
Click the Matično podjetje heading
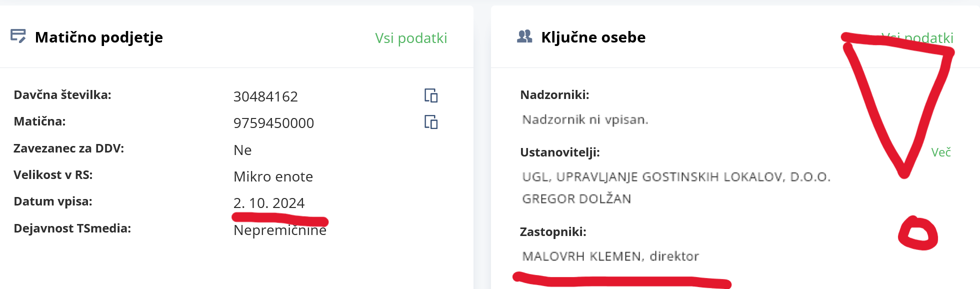pyautogui.click(x=99, y=37)
